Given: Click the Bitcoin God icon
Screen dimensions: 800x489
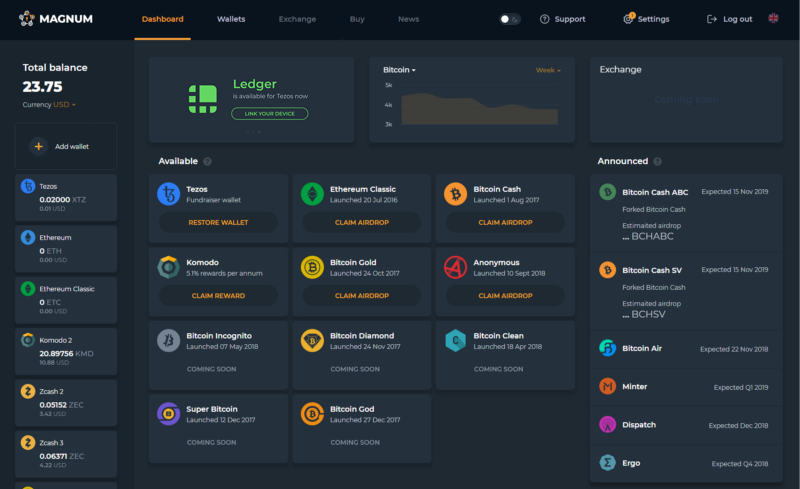Looking at the screenshot, I should [312, 414].
